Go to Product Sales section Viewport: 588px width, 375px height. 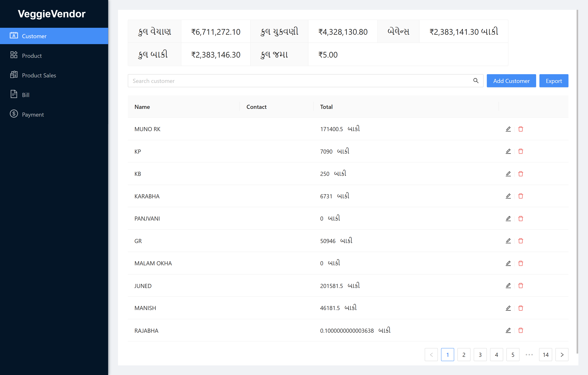coord(39,75)
